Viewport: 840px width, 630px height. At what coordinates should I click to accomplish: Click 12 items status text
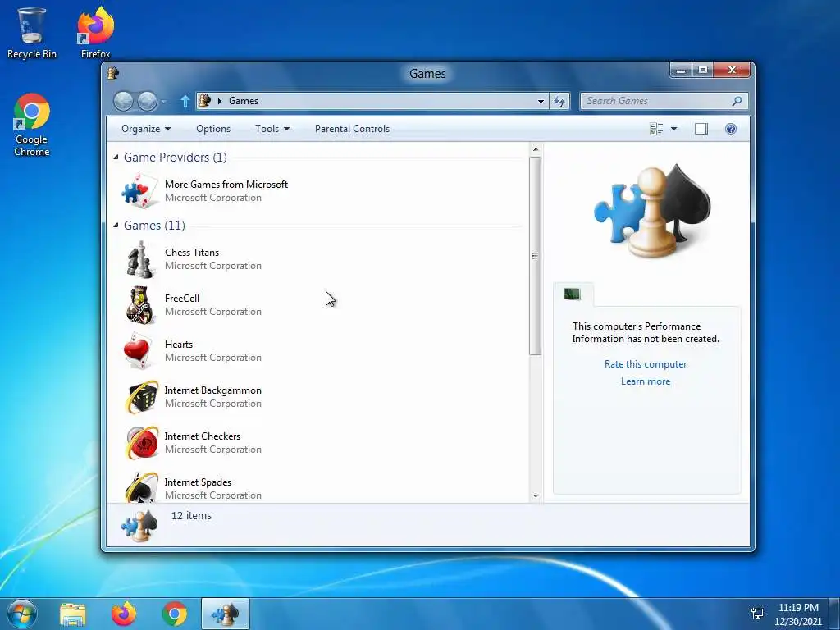point(191,515)
